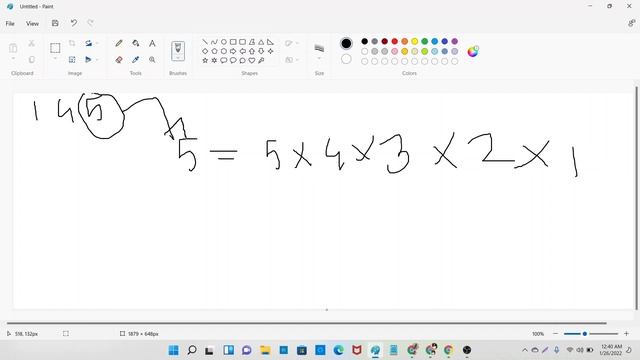640x360 pixels.
Task: Pick the Color picker eyedropper tool
Action: pyautogui.click(x=136, y=60)
